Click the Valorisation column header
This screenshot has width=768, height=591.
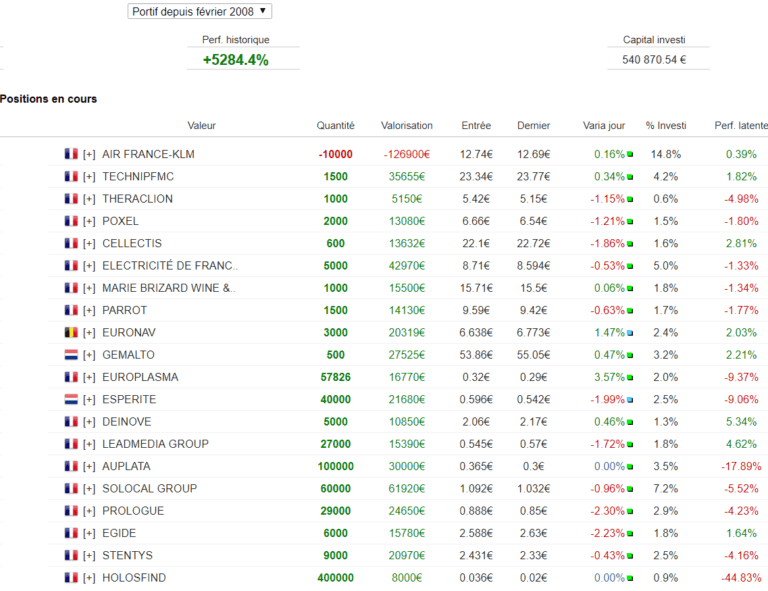click(407, 126)
